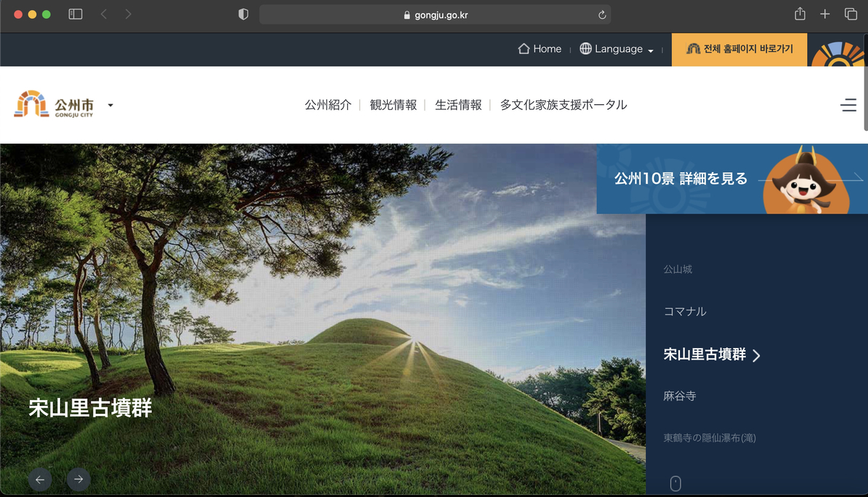The height and width of the screenshot is (497, 868).
Task: Reload the page with the refresh icon
Action: click(x=602, y=14)
